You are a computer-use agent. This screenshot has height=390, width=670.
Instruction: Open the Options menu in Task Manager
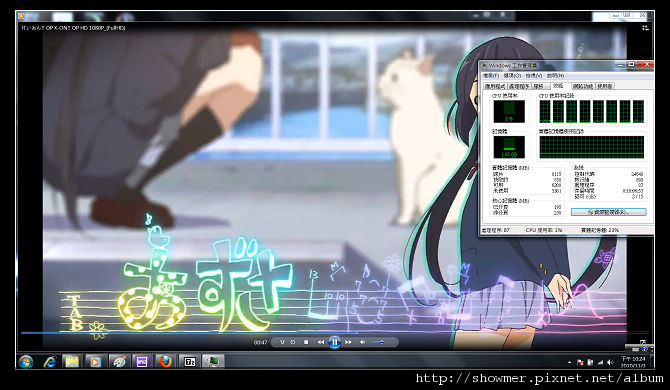click(512, 76)
